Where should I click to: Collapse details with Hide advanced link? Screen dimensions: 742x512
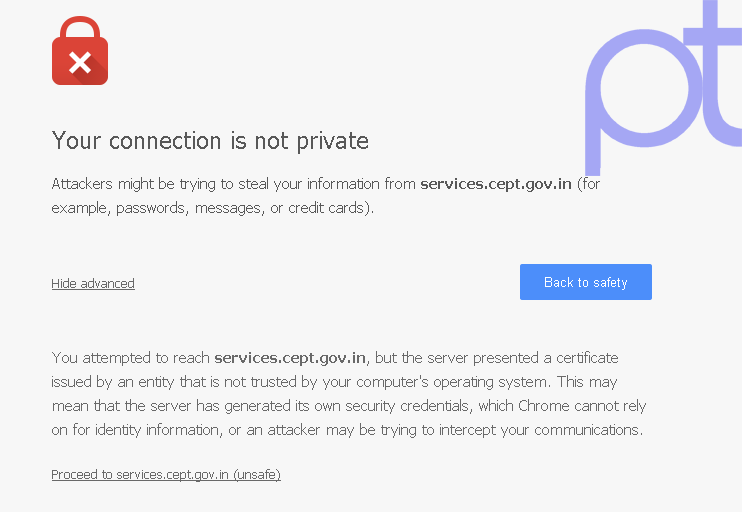click(x=93, y=284)
